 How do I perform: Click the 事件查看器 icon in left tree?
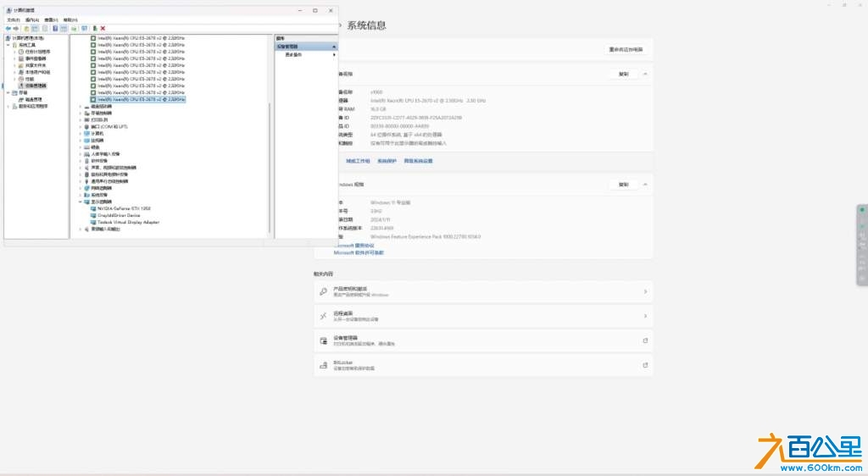click(21, 58)
